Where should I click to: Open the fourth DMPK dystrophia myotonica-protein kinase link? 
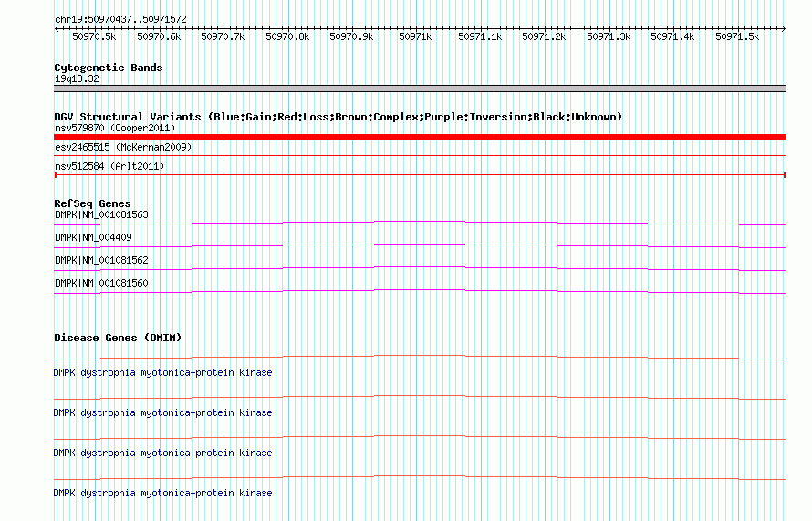pos(162,493)
